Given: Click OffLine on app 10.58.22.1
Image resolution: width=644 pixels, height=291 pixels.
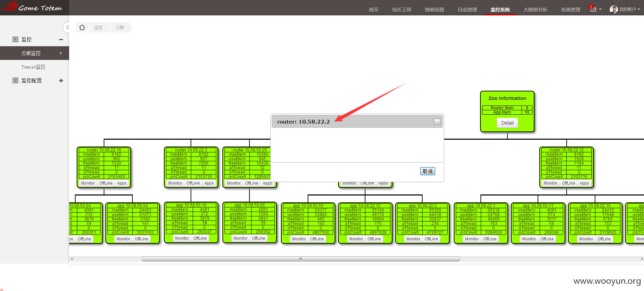Looking at the screenshot, I should [x=490, y=239].
